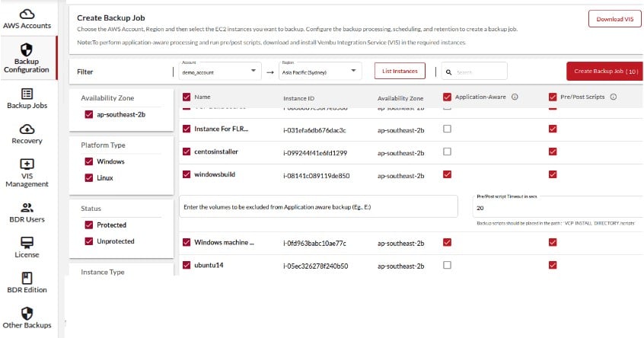Click Instance ID column header
This screenshot has width=644, height=338.
(298, 98)
